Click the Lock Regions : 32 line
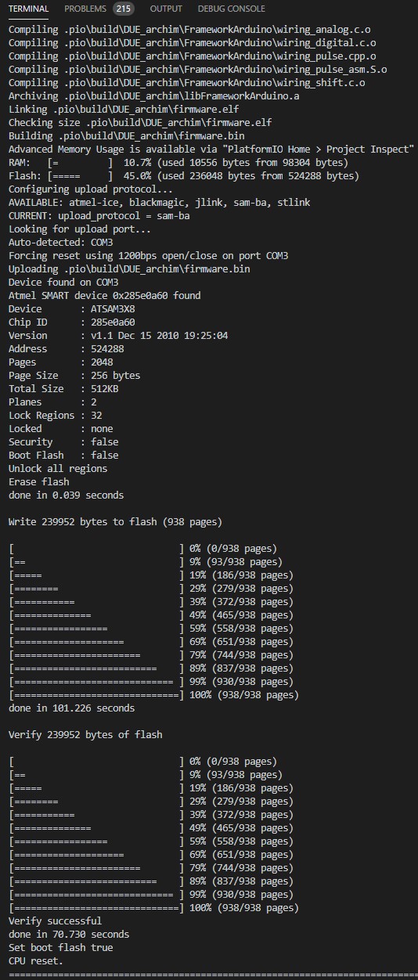Image resolution: width=418 pixels, height=980 pixels. (x=55, y=416)
